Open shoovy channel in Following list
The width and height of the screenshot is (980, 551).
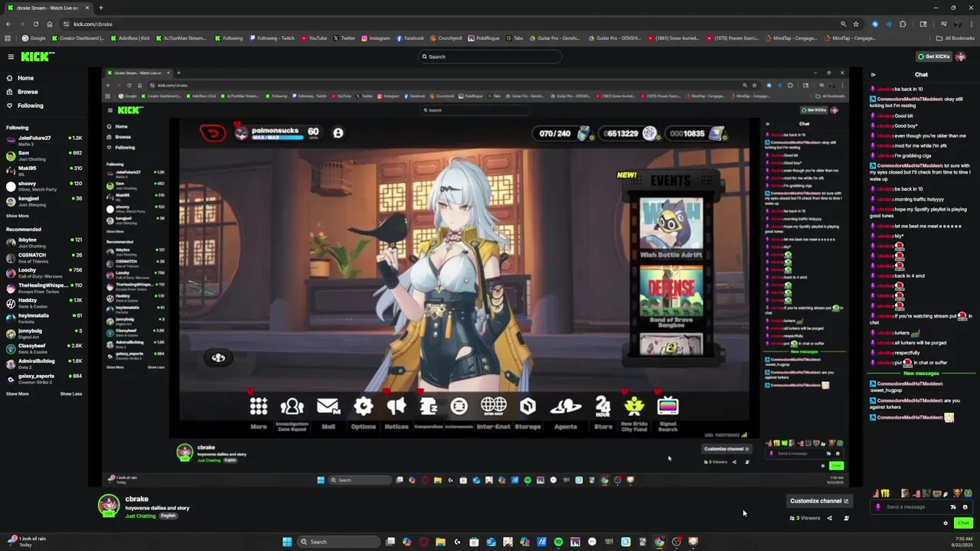tap(44, 186)
